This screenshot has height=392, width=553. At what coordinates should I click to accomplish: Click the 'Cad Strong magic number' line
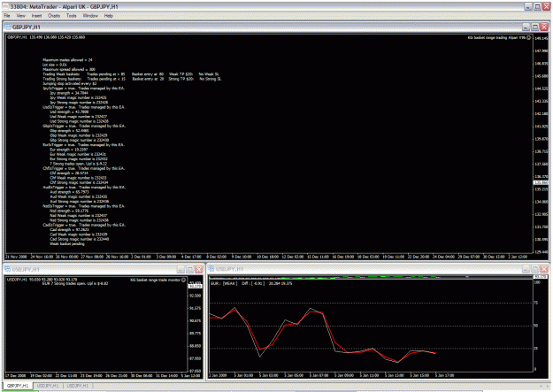coord(79,239)
